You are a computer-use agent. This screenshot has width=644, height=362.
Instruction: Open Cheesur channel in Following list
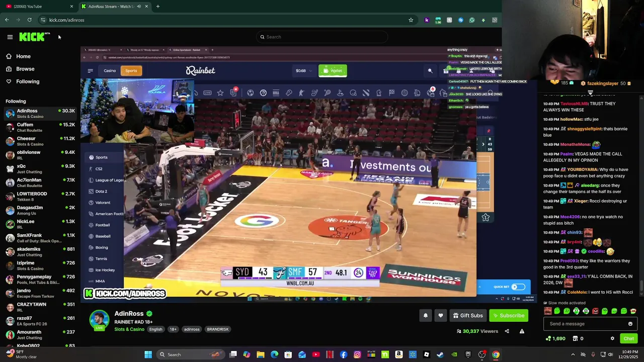40,141
